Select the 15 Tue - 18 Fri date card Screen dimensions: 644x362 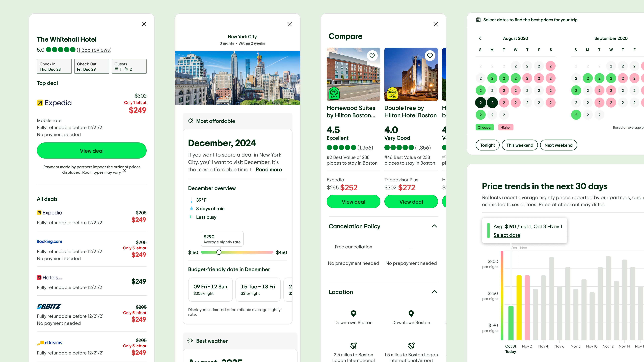pyautogui.click(x=258, y=290)
